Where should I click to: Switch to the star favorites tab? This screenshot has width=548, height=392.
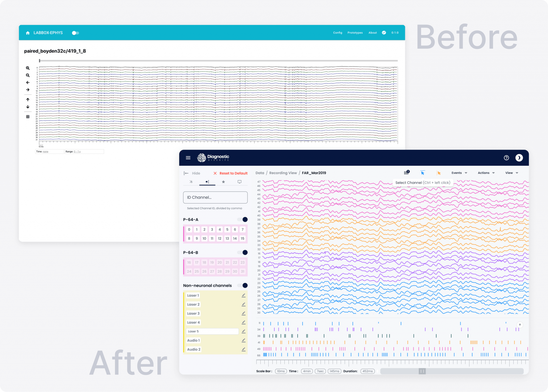[x=223, y=182]
